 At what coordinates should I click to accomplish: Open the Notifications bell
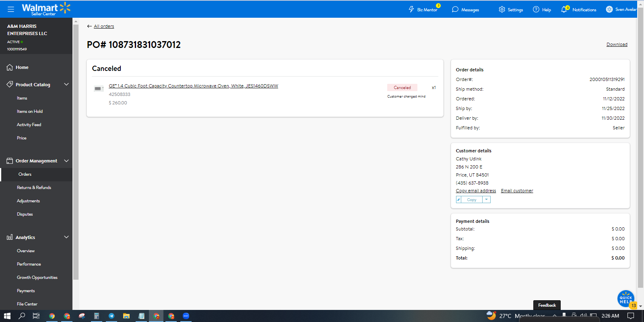[564, 9]
